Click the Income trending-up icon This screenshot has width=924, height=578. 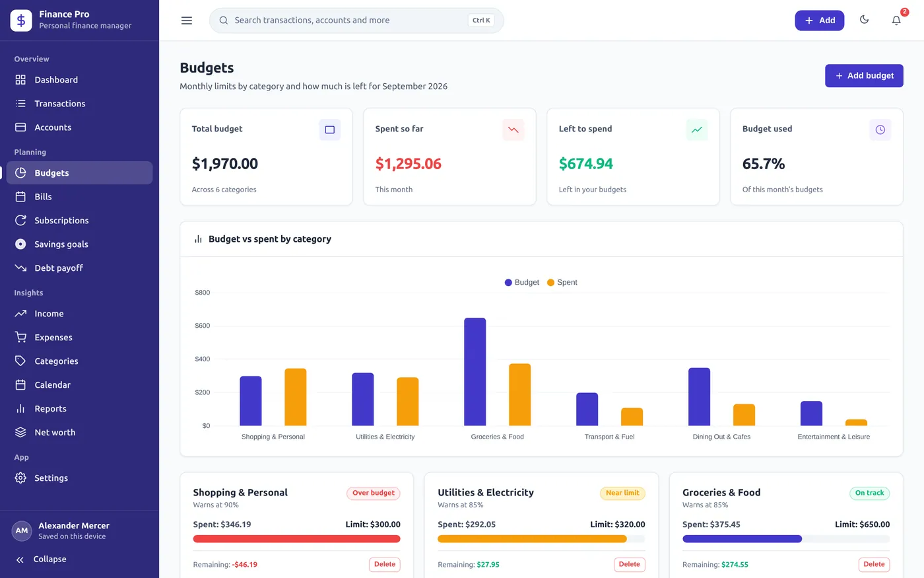[20, 314]
